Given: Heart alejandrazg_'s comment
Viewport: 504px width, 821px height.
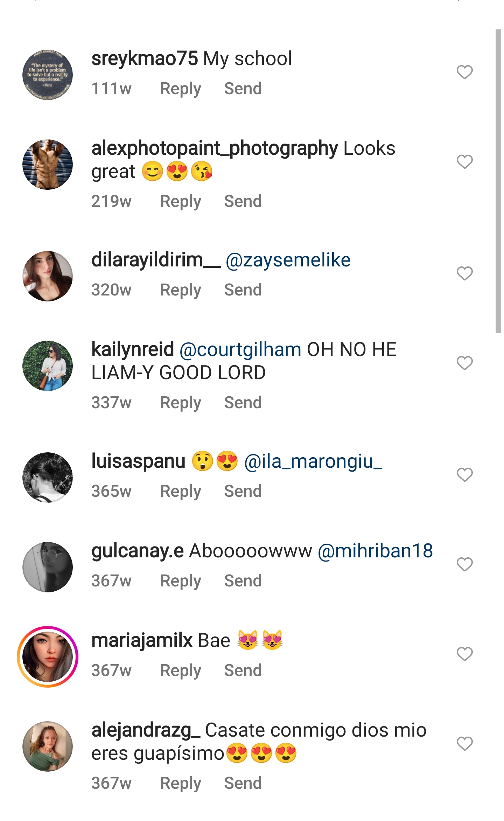Looking at the screenshot, I should [x=464, y=744].
